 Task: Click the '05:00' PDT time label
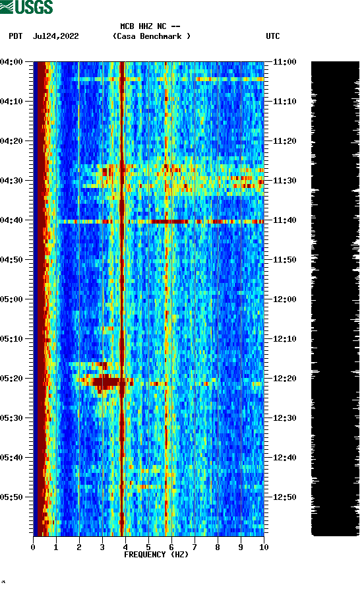(x=11, y=299)
